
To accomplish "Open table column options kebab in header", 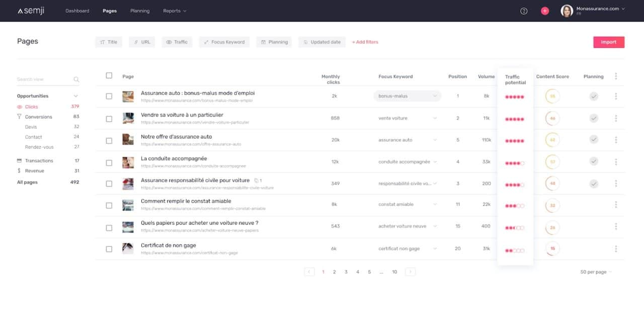I will pos(616,76).
